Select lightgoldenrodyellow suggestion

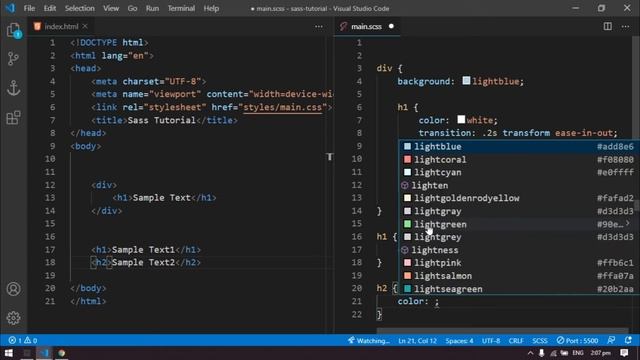pos(519,198)
